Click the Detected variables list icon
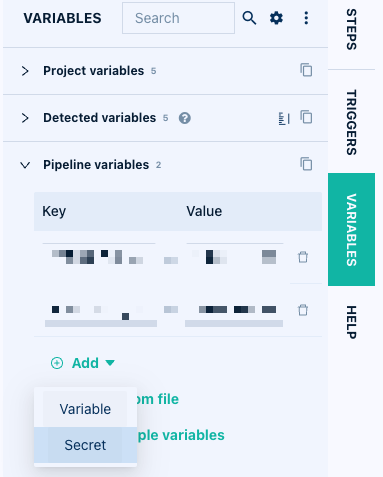The height and width of the screenshot is (477, 383). (284, 118)
